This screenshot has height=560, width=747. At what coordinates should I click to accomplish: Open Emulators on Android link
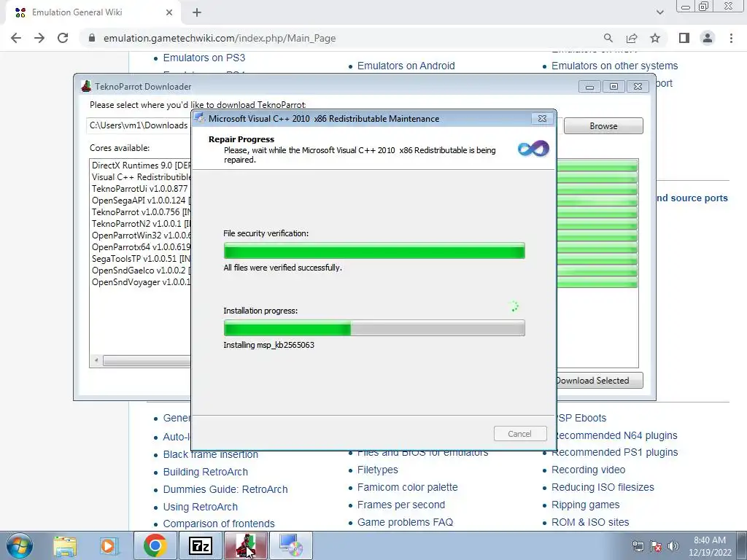point(406,66)
